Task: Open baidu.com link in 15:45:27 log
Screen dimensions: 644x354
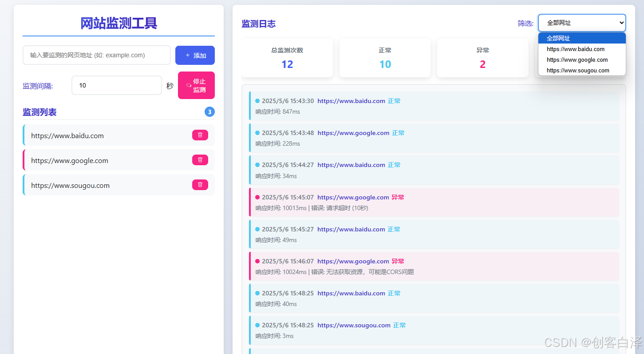Action: (x=351, y=229)
